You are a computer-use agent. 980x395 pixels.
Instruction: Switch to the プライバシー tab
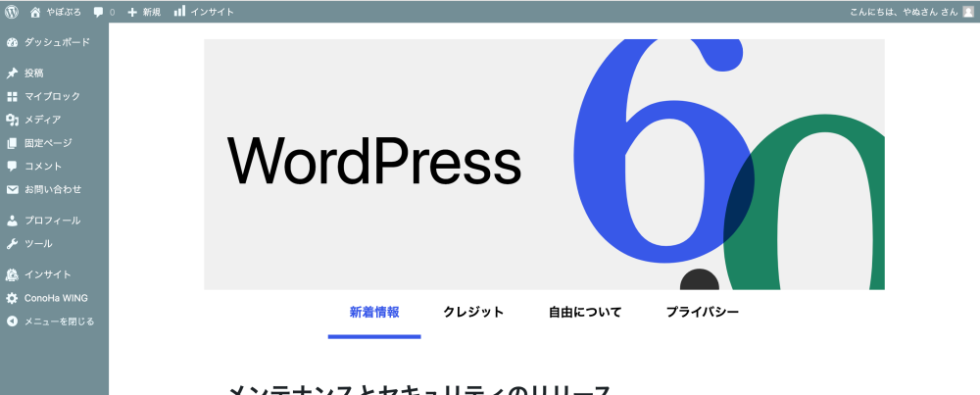pos(702,313)
